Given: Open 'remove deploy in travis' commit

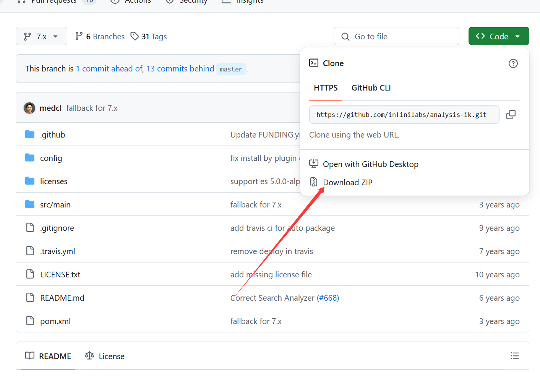Looking at the screenshot, I should 272,251.
